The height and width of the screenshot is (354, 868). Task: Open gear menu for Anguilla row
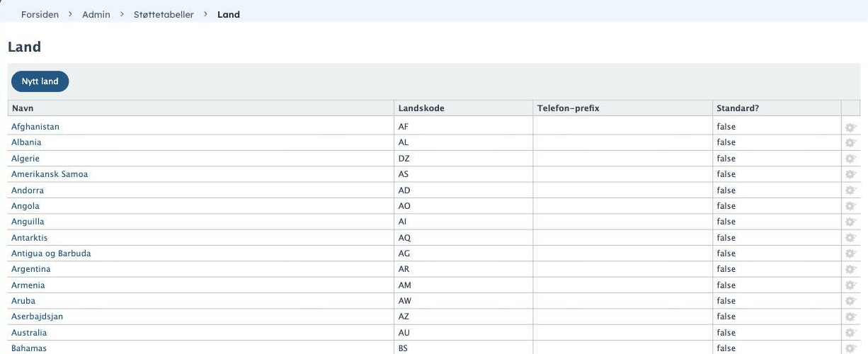[x=850, y=222]
